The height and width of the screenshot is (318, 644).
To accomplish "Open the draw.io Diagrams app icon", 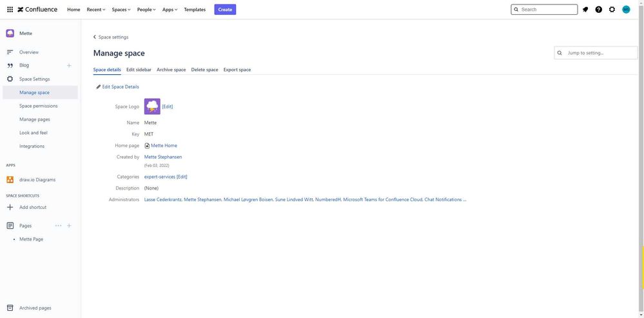I will pos(10,179).
